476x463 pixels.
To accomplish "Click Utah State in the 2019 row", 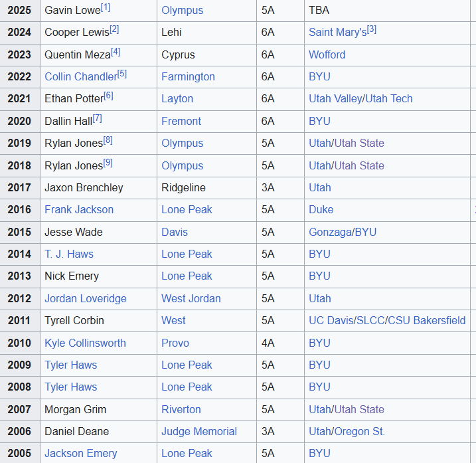I will click(359, 143).
